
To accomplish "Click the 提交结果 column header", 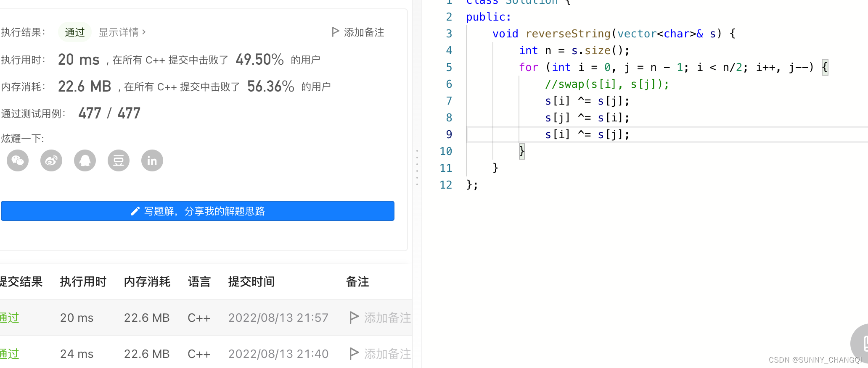I will click(x=21, y=281).
